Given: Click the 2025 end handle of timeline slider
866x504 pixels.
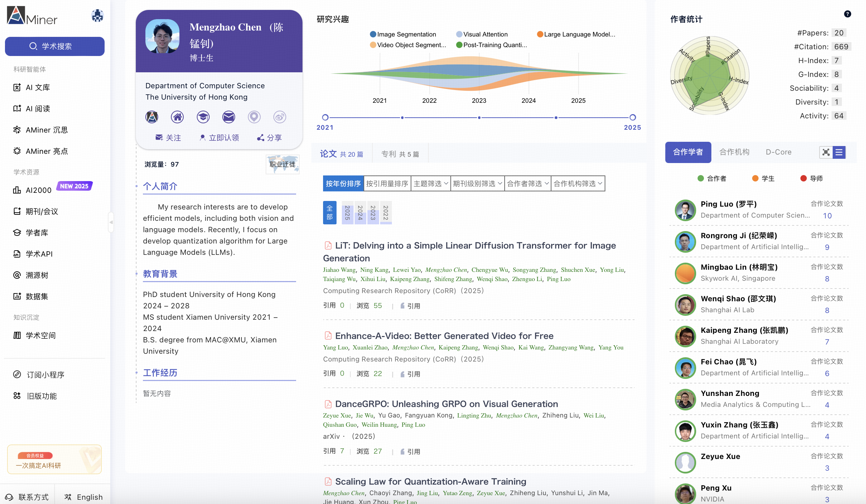Looking at the screenshot, I should click(x=633, y=117).
